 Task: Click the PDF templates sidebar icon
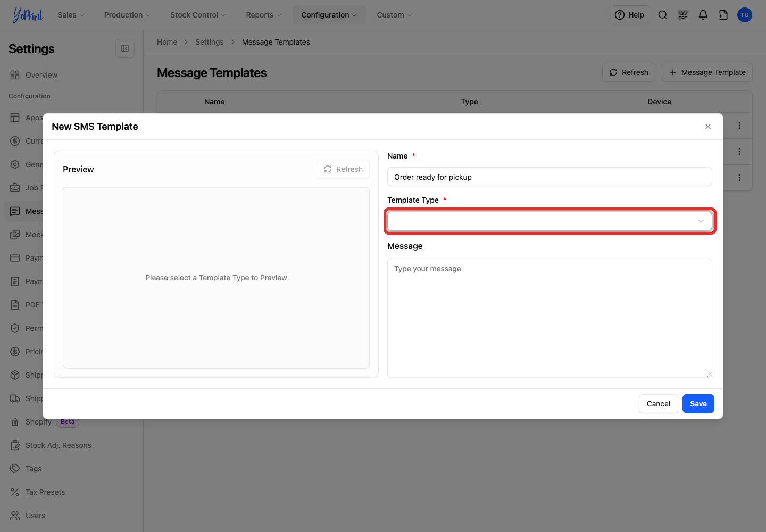pyautogui.click(x=15, y=305)
